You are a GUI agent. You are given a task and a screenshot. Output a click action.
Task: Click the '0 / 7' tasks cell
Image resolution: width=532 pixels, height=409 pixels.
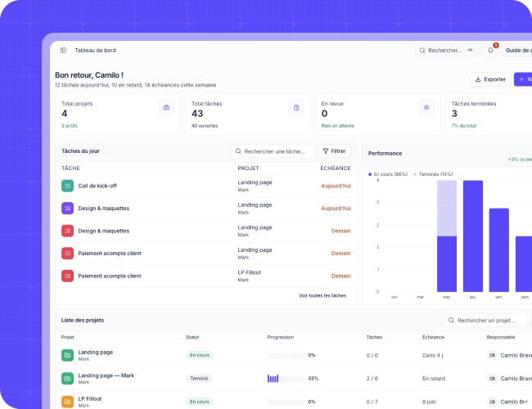coord(372,402)
